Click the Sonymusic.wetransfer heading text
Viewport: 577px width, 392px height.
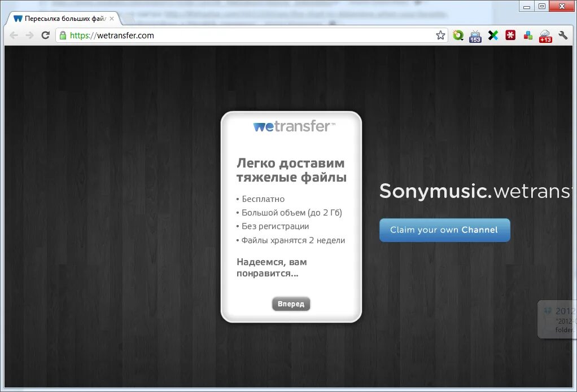click(x=477, y=191)
